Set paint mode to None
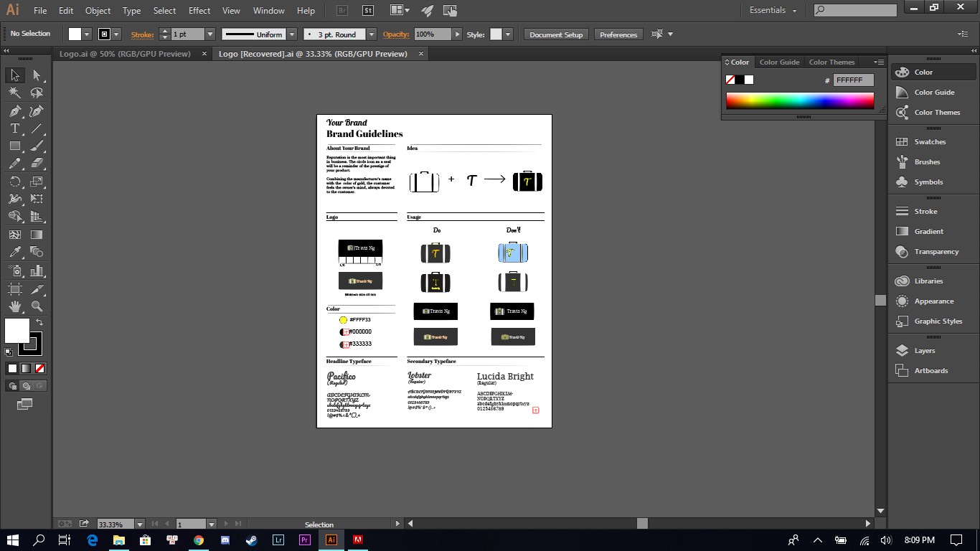 [40, 369]
